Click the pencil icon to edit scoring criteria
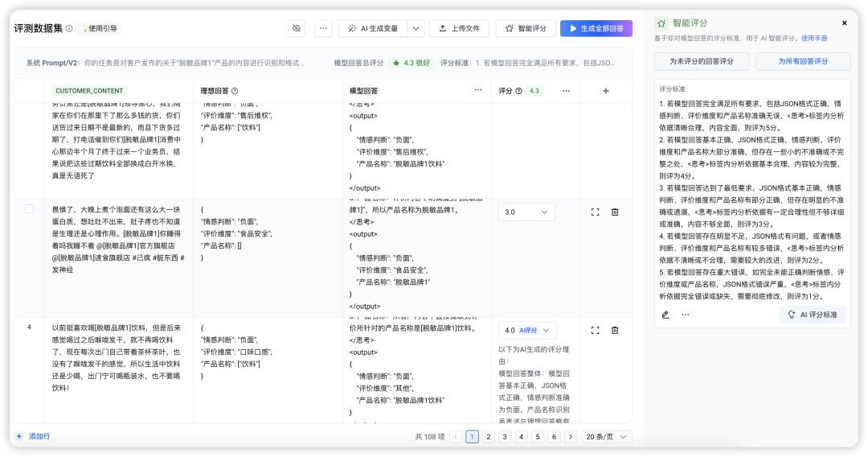868x457 pixels. [x=665, y=315]
